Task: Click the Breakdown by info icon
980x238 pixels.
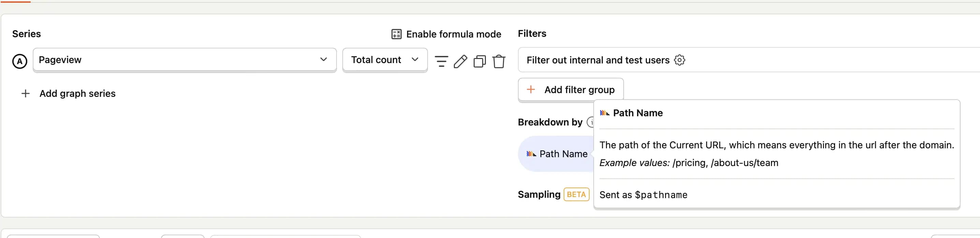Action: (591, 122)
